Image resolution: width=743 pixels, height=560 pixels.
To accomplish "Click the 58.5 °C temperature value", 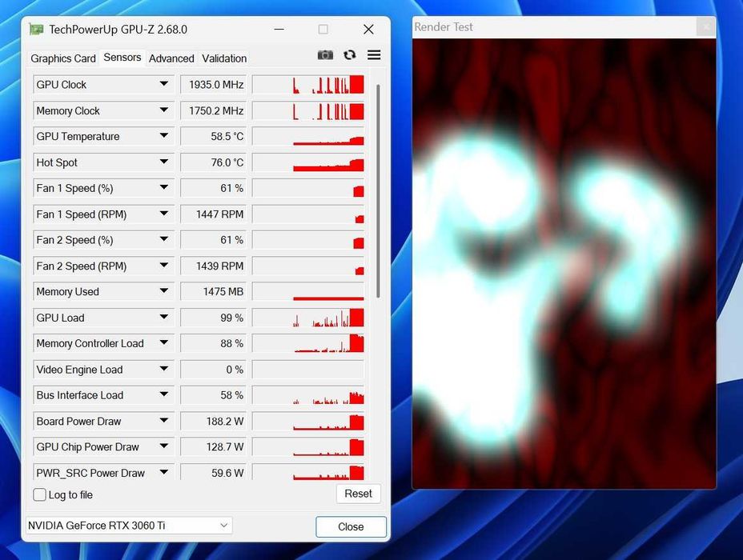I will coord(213,136).
